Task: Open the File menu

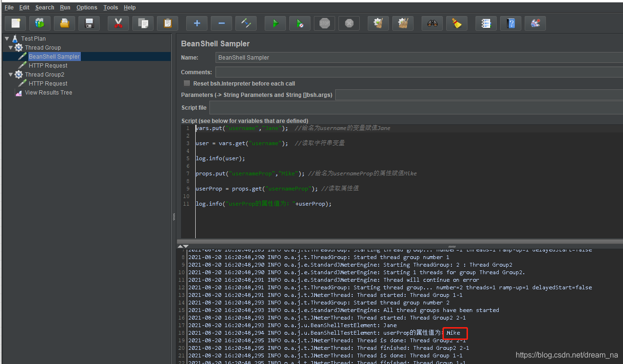Action: tap(9, 8)
